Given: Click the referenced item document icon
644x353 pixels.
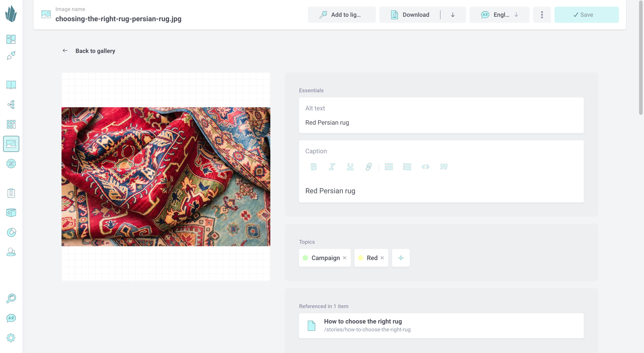Looking at the screenshot, I should pos(311,326).
